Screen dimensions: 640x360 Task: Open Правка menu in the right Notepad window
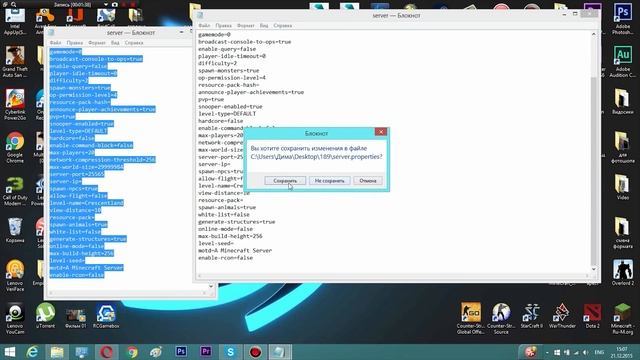tap(223, 25)
